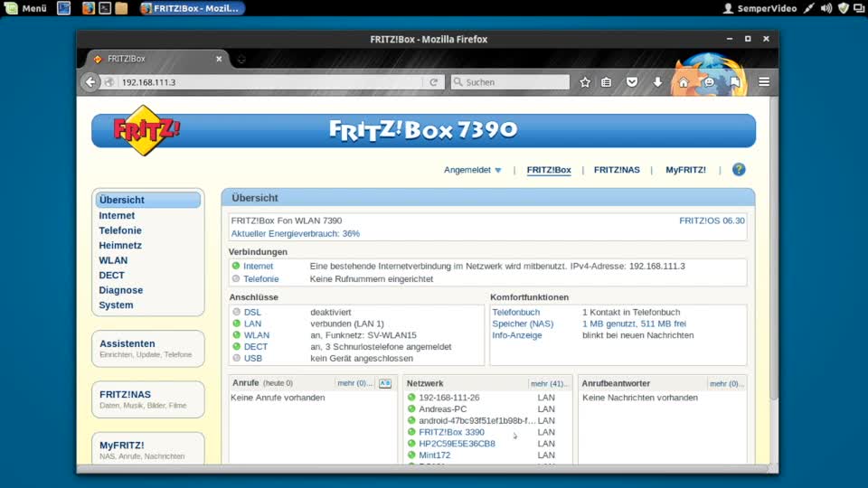Open the MyFRITZ! header tab
Image resolution: width=868 pixels, height=488 pixels.
(685, 170)
